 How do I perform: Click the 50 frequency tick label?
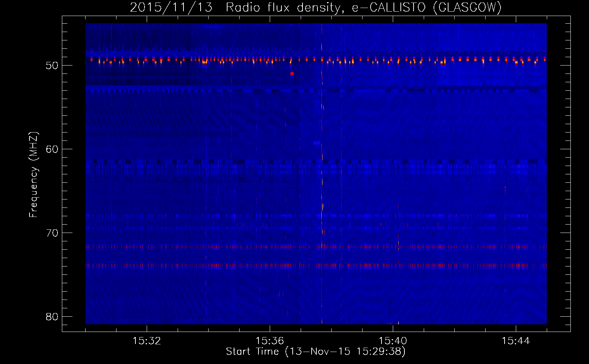tap(52, 66)
